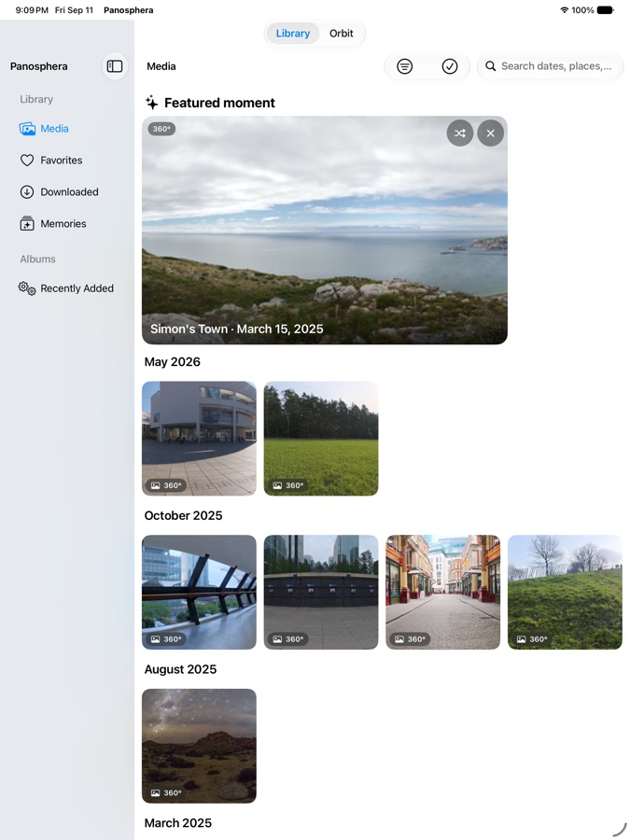Click the Library section label in sidebar
Image resolution: width=630 pixels, height=840 pixels.
(36, 99)
